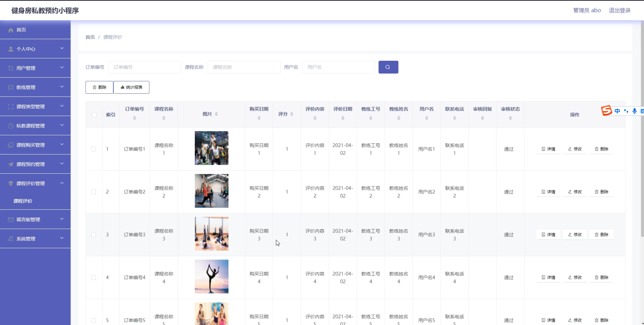The height and width of the screenshot is (325, 644).
Task: Expand 用户管理 menu chevron
Action: point(62,67)
